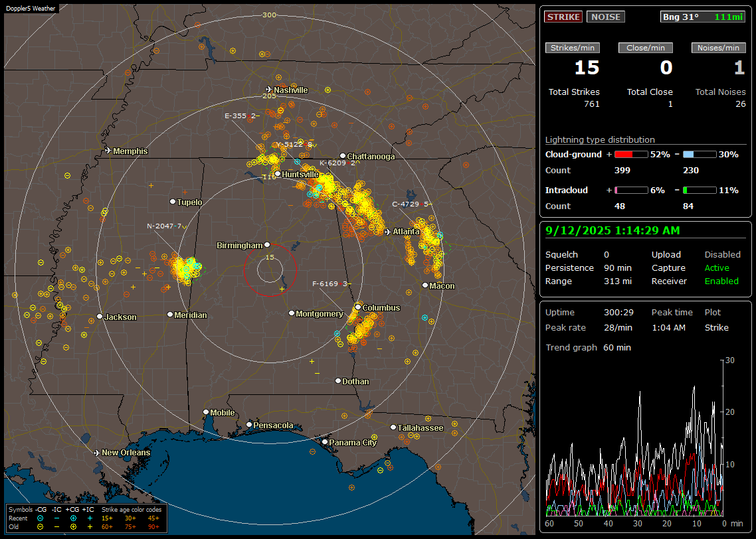Click the Montgomery city marker
The height and width of the screenshot is (539, 756).
coord(291,313)
